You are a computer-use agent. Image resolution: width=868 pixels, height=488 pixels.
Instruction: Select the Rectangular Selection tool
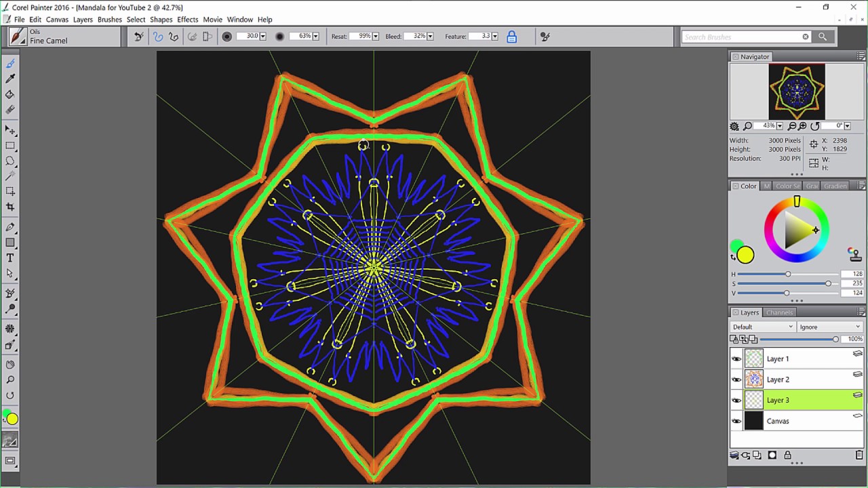coord(10,145)
